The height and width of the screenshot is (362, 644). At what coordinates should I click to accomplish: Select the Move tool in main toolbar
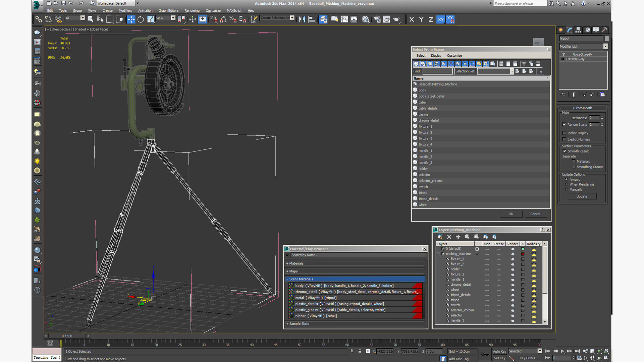[131, 19]
